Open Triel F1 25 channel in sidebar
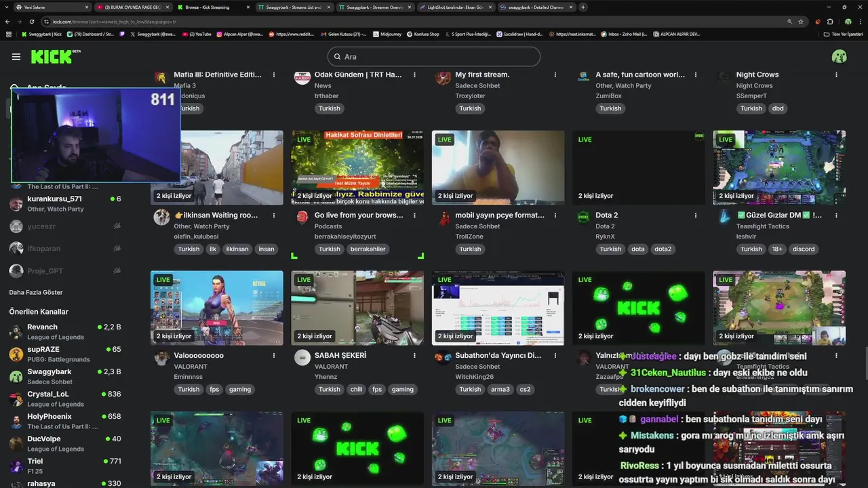Screen dimensions: 868x488 coord(65,466)
